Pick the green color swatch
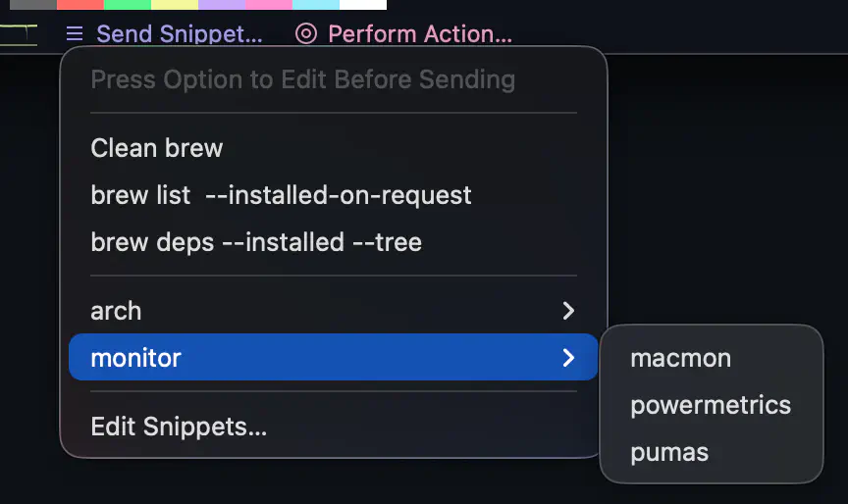848x504 pixels. coord(128,4)
